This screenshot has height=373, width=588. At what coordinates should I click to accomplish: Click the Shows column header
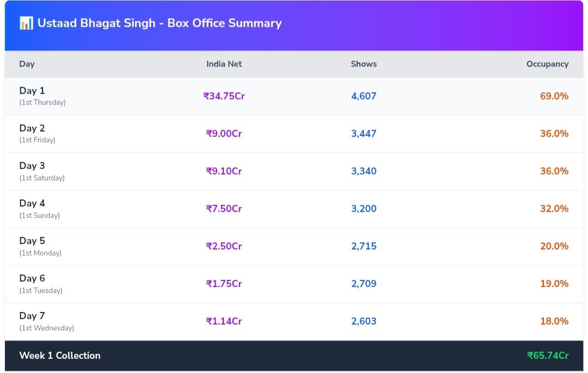[x=364, y=64]
